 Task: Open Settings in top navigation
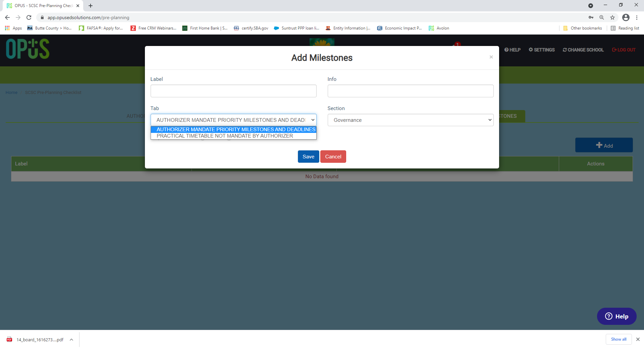coord(542,50)
